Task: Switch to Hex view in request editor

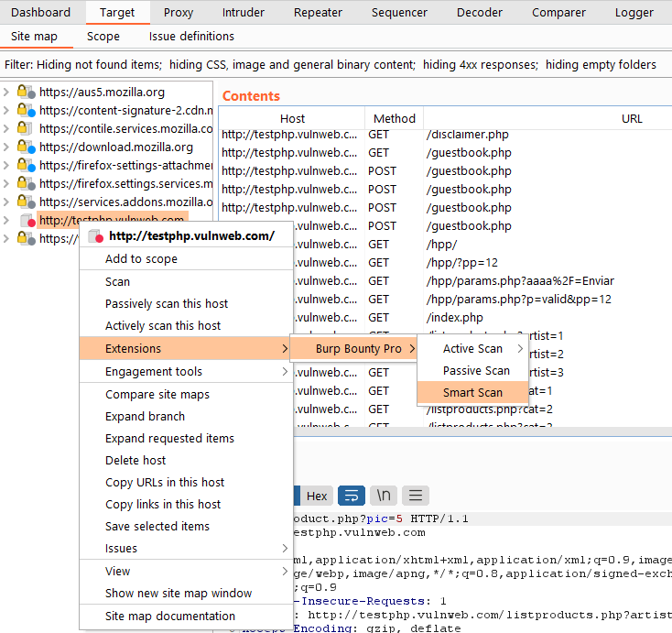Action: click(317, 496)
